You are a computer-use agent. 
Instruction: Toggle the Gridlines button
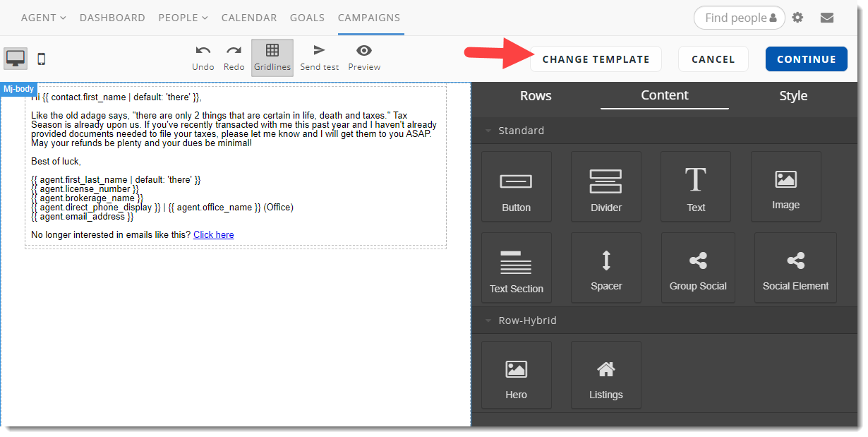coord(272,58)
